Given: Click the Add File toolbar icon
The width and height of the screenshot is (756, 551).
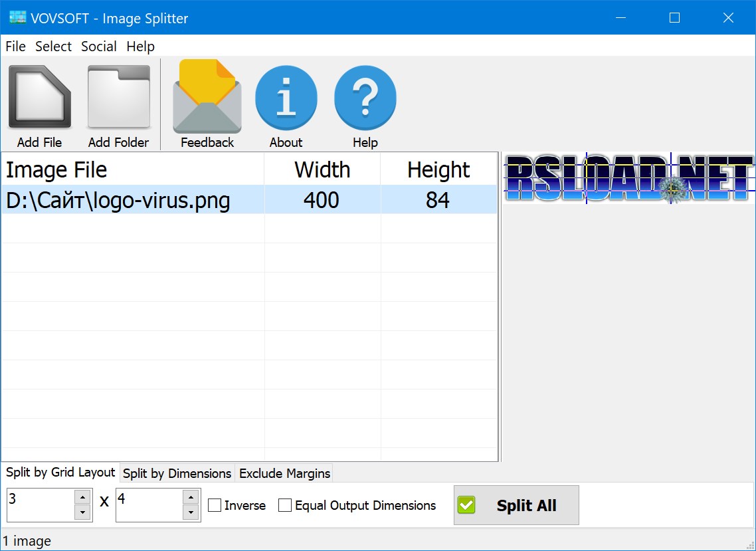Looking at the screenshot, I should click(40, 98).
